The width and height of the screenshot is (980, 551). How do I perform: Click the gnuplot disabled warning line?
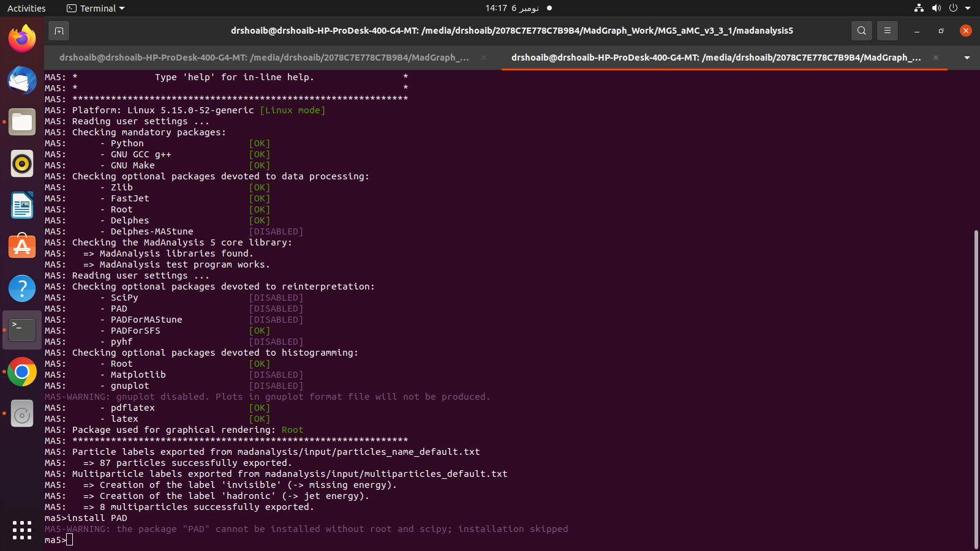(268, 397)
